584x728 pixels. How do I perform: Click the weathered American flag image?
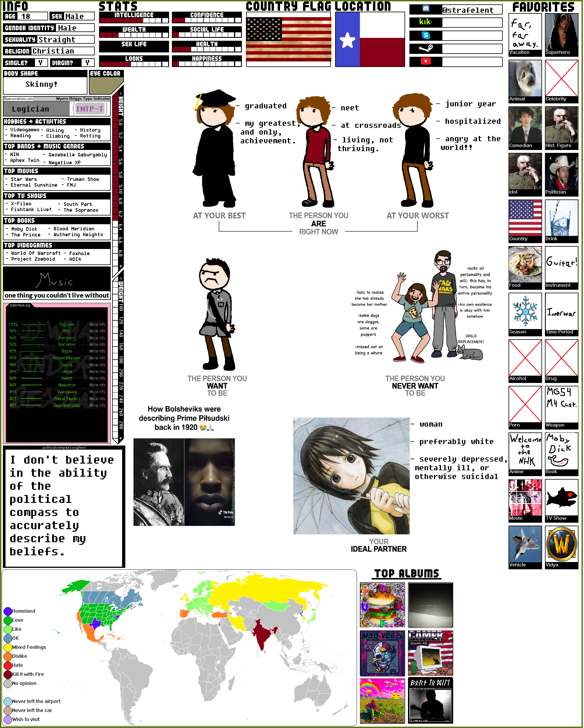point(289,40)
